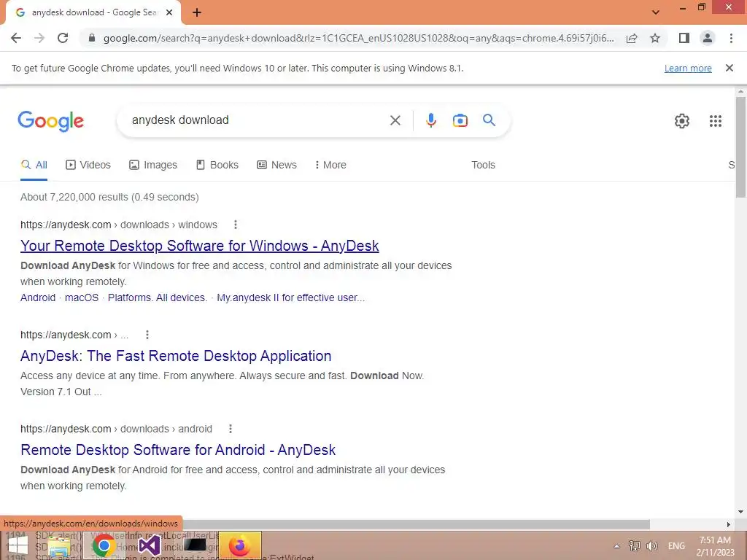Start voice search with microphone

[431, 120]
